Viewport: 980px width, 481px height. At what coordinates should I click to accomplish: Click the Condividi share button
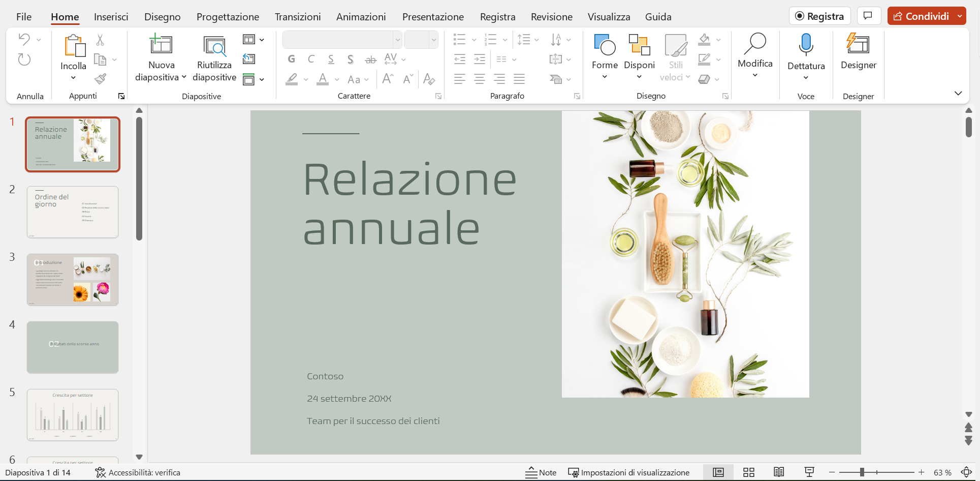coord(921,16)
